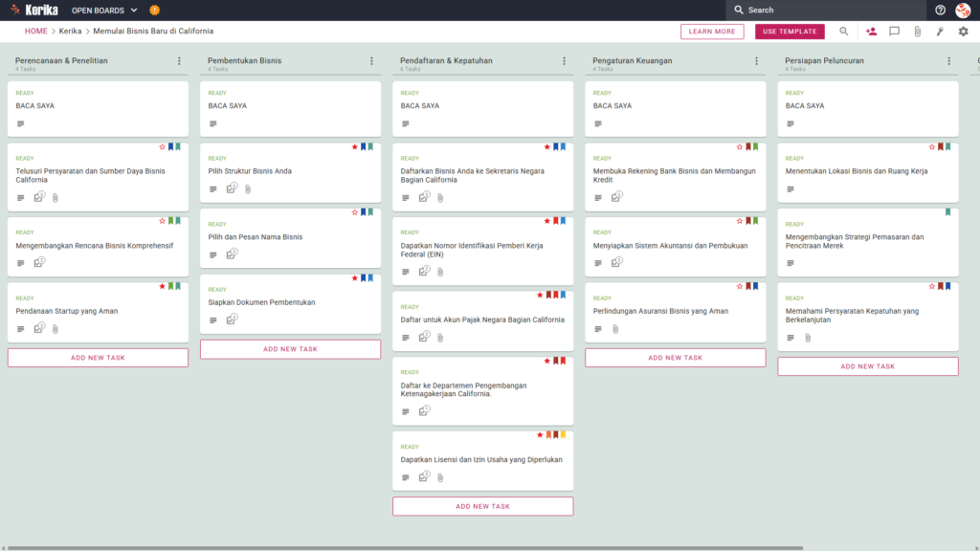Open BACA SAYA card in Pengaturan Keuangan
The width and height of the screenshot is (980, 551).
coord(676,109)
